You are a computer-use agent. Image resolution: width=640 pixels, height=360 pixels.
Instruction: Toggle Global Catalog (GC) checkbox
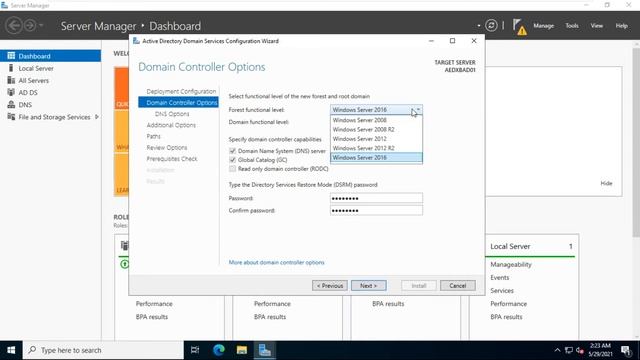233,160
